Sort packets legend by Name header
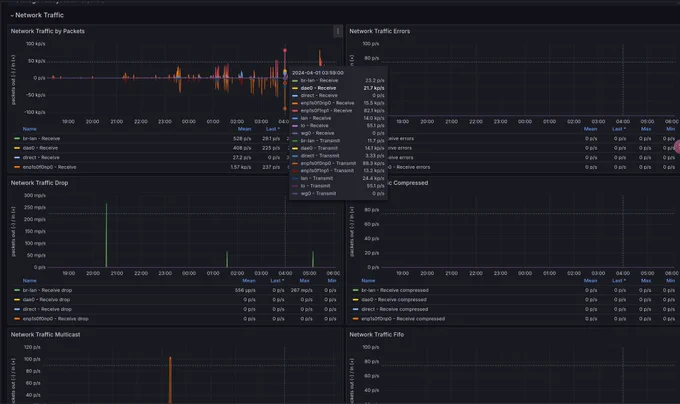Screen dimensions: 680x404 click(x=29, y=129)
